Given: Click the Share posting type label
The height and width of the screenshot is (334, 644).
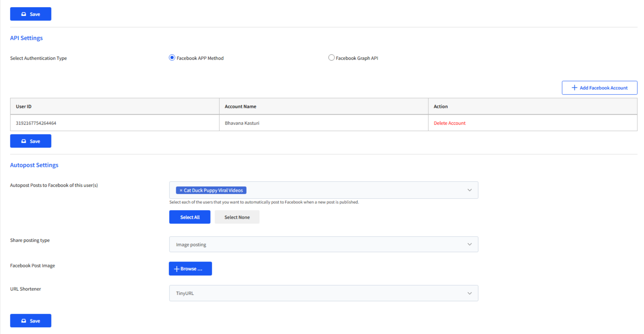Looking at the screenshot, I should click(30, 240).
